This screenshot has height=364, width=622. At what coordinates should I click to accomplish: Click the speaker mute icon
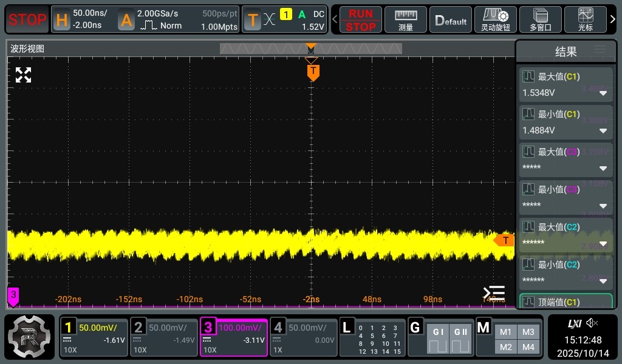[x=592, y=323]
